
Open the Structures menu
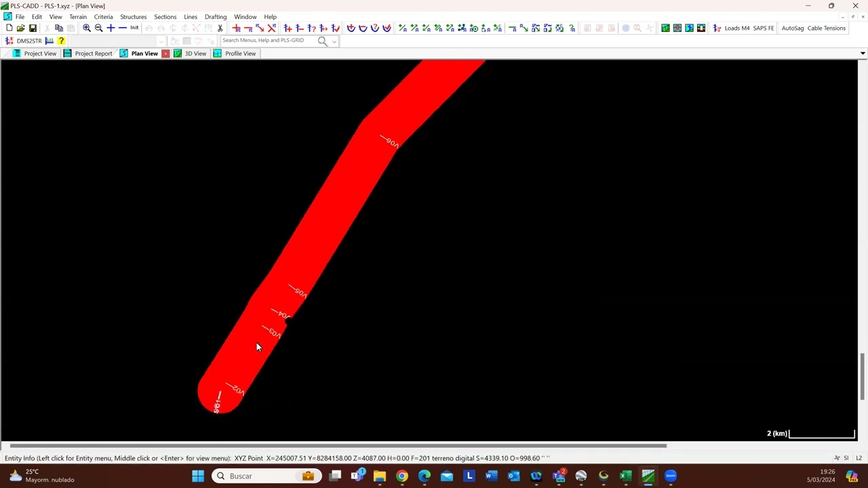133,17
